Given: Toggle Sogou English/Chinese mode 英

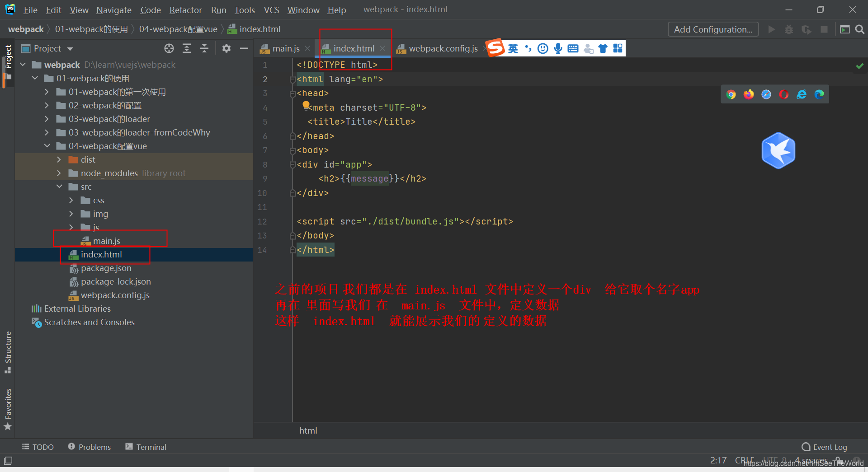Looking at the screenshot, I should (513, 48).
